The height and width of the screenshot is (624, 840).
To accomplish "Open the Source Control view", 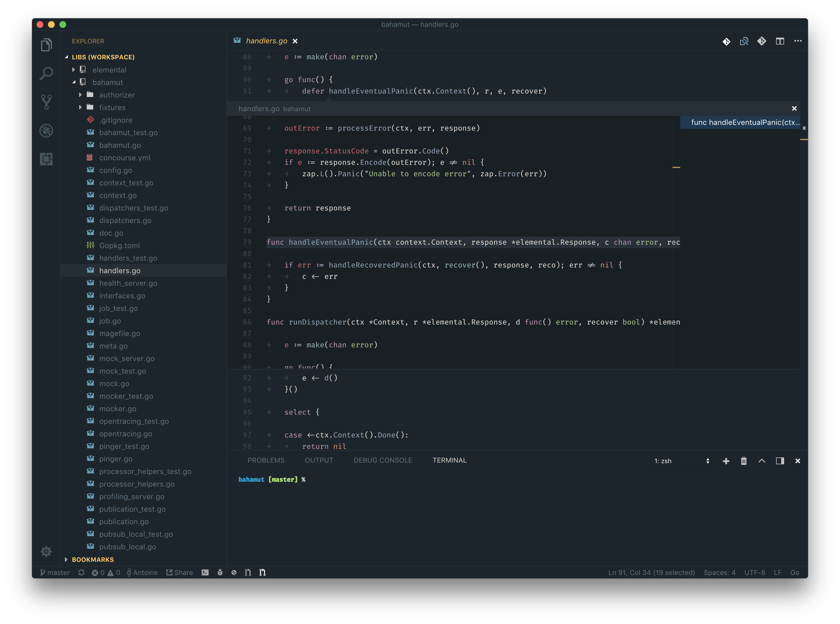I will (46, 102).
